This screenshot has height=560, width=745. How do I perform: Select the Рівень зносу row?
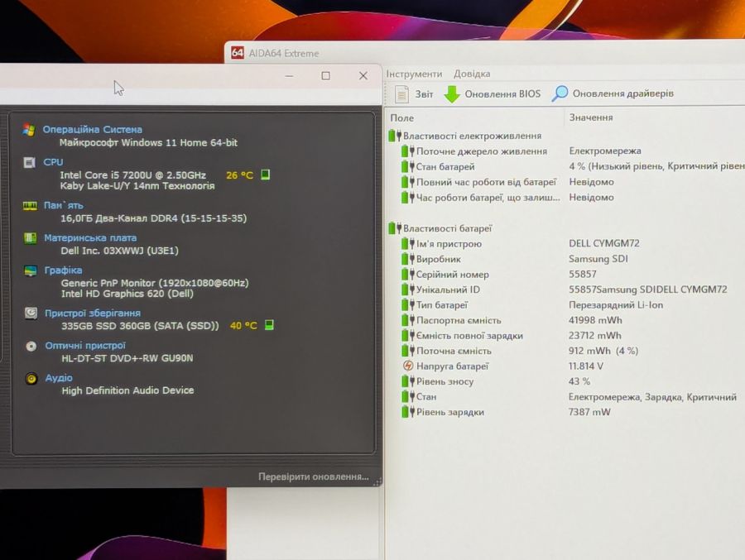565,381
